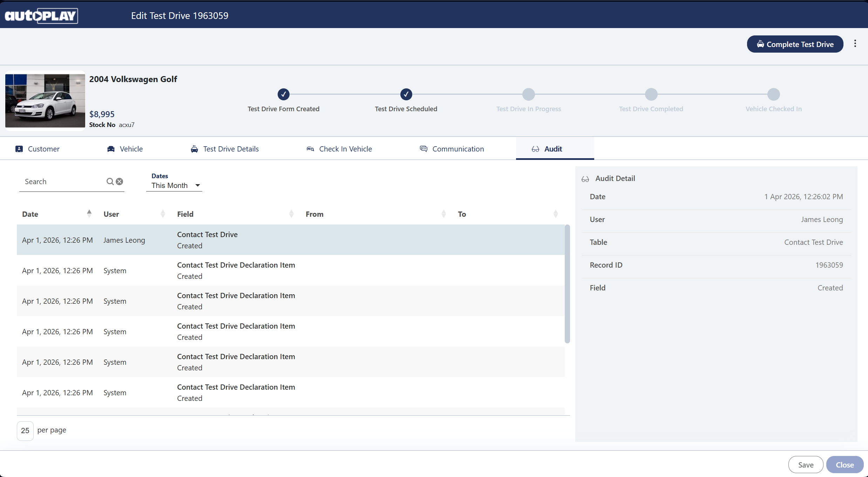Open the Dates This Month dropdown

tap(175, 185)
